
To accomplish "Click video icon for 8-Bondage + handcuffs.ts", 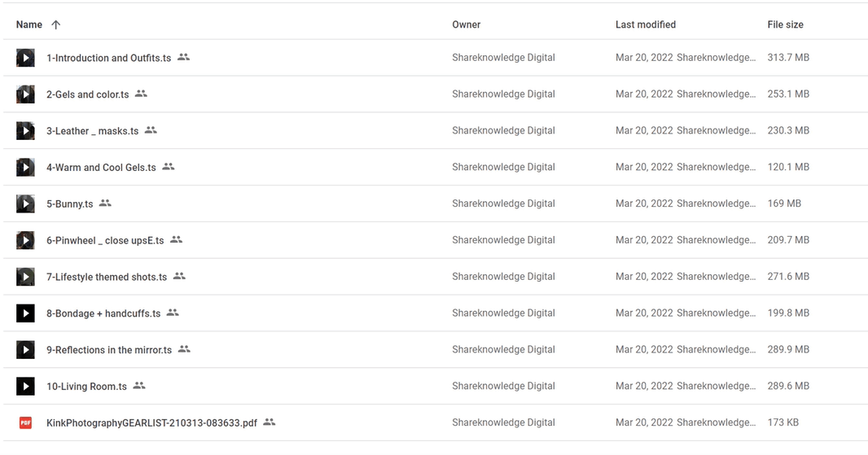I will 25,313.
